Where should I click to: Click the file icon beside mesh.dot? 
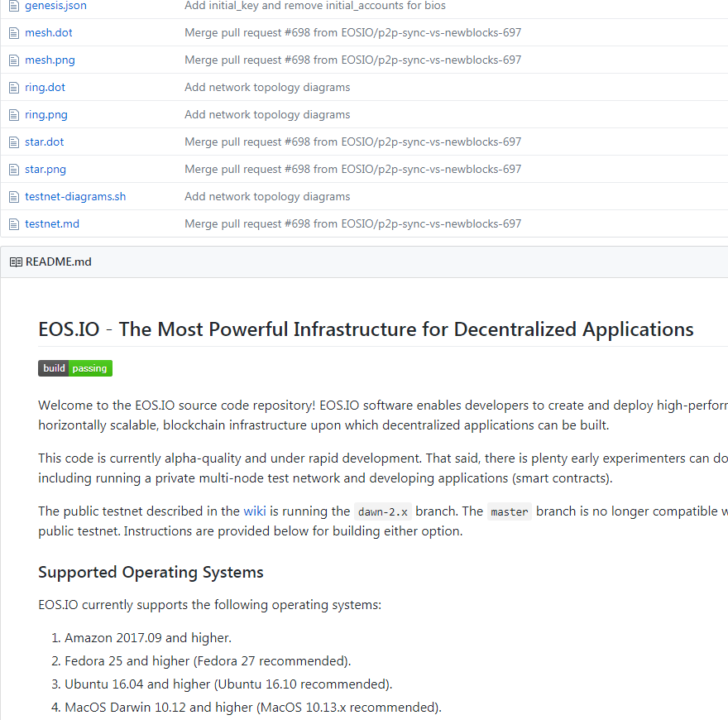[14, 33]
